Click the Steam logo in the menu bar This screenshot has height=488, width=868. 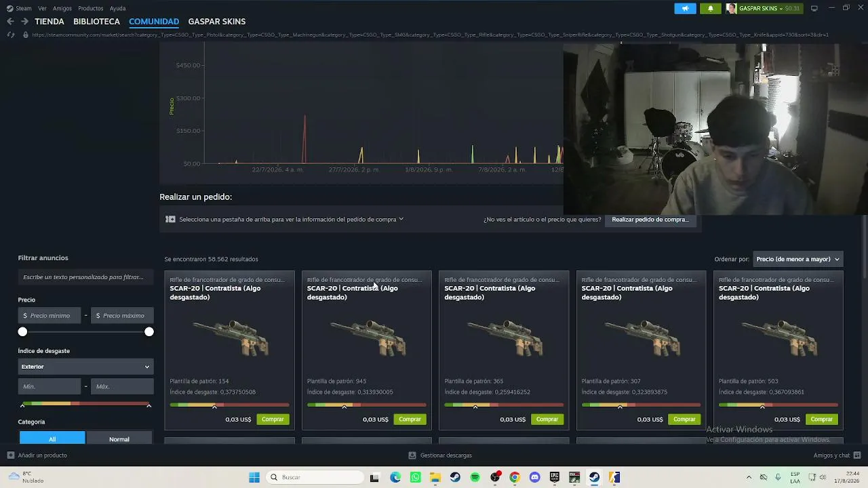[9, 8]
